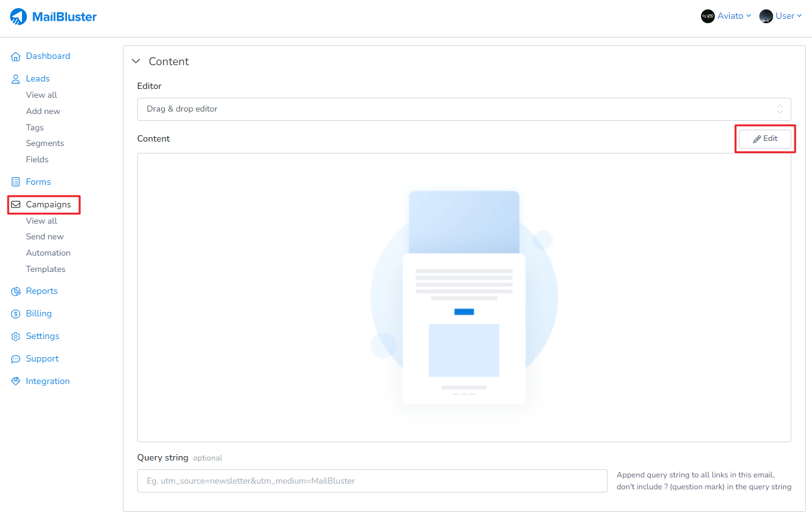Open Send new under Campaigns
Image resolution: width=812 pixels, height=520 pixels.
[45, 237]
